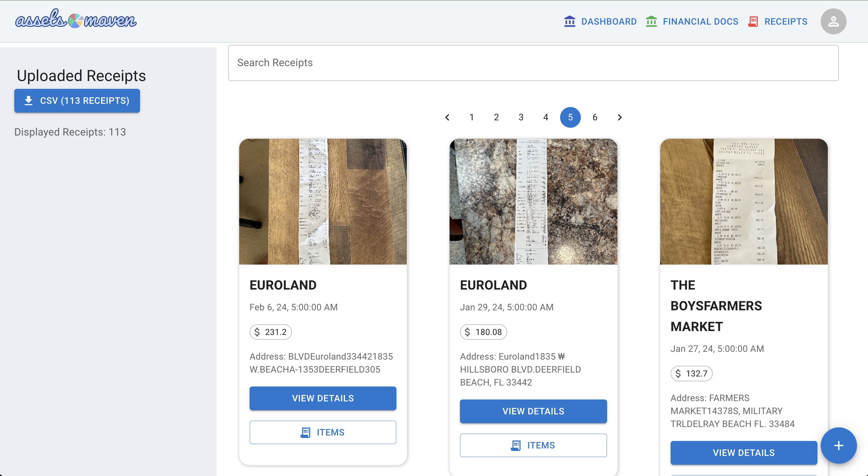Open the Dashboard nav link
Screen dimensions: 868x476
tap(609, 21)
